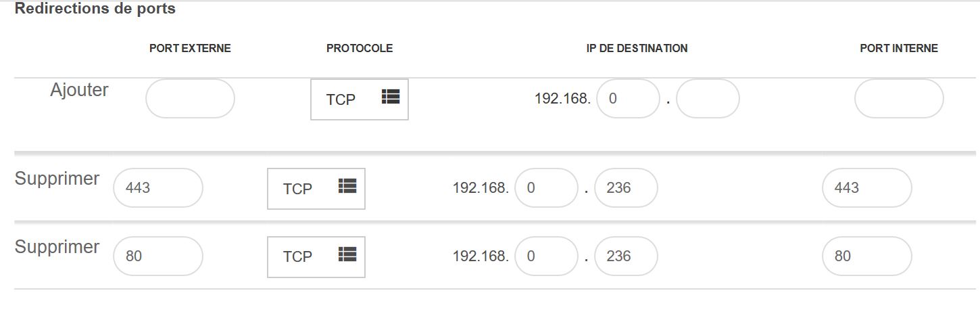
Task: Select the internal port field containing 443
Action: click(867, 187)
